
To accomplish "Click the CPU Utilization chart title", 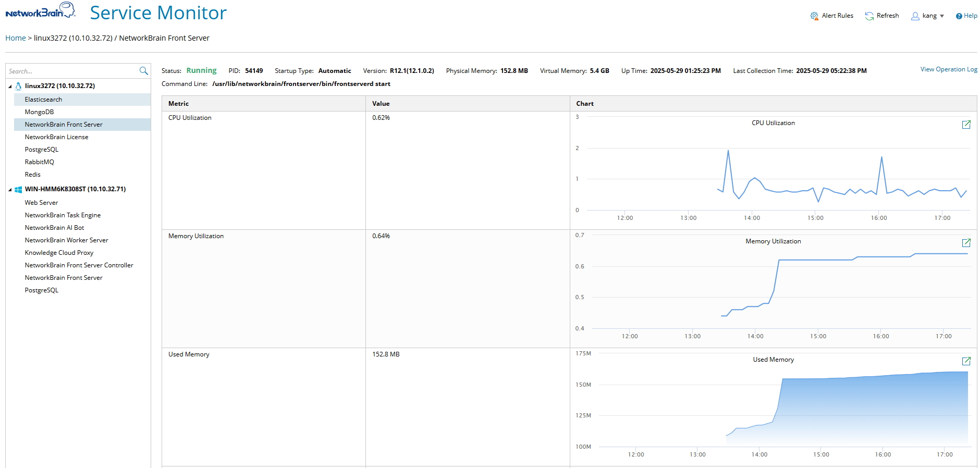I will tap(773, 123).
